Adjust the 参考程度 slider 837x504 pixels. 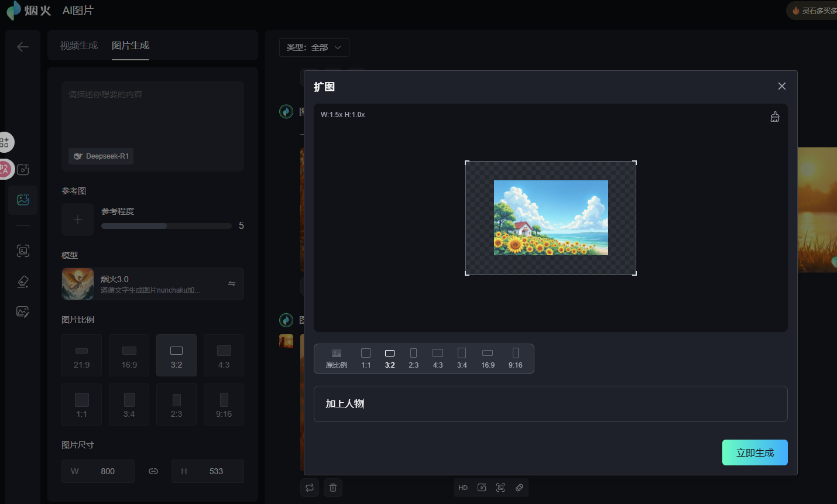(x=166, y=226)
